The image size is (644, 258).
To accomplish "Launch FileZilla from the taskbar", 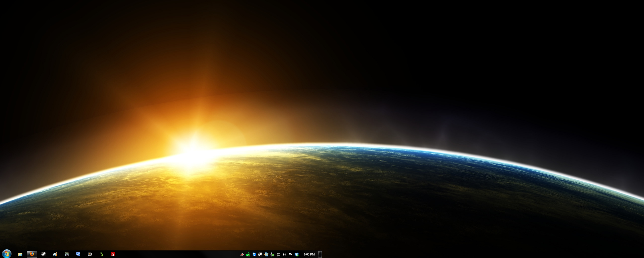I will [x=113, y=254].
